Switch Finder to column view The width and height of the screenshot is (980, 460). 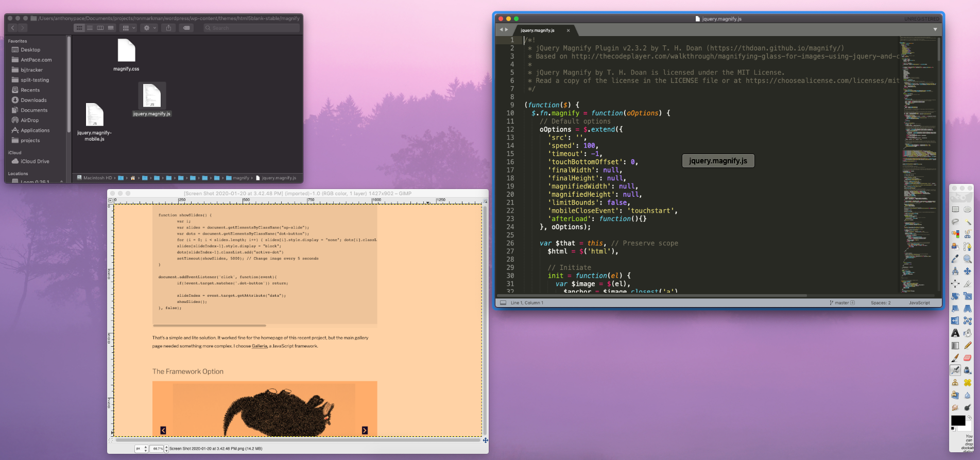[100, 28]
